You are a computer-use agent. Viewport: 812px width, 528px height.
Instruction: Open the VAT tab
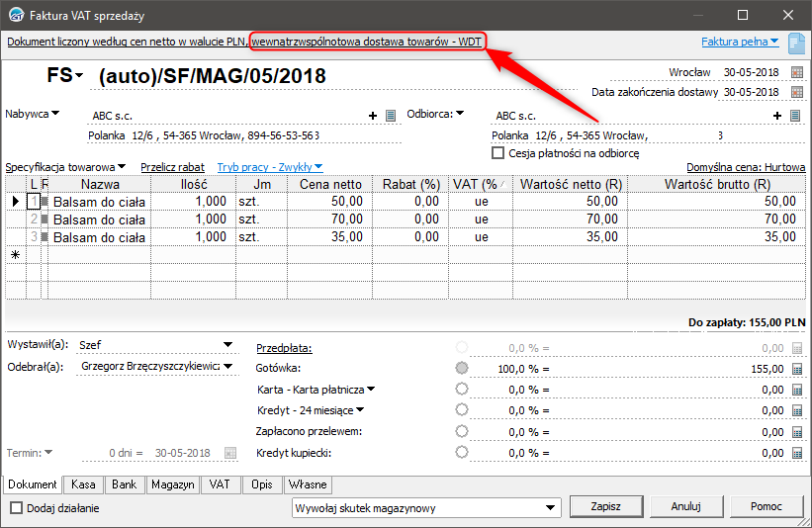(x=220, y=484)
